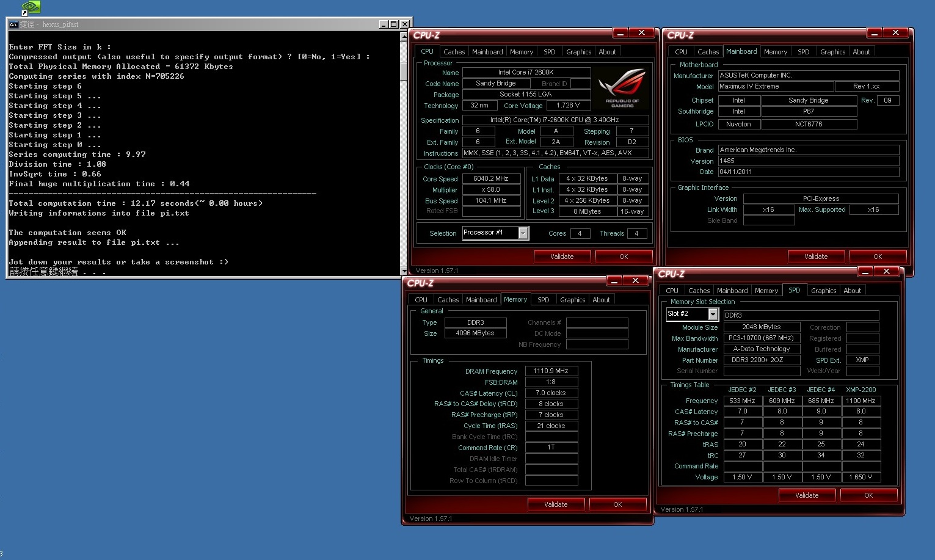Open the Processor #1 selection dropdown
Screen dimensions: 935x560
click(x=523, y=233)
